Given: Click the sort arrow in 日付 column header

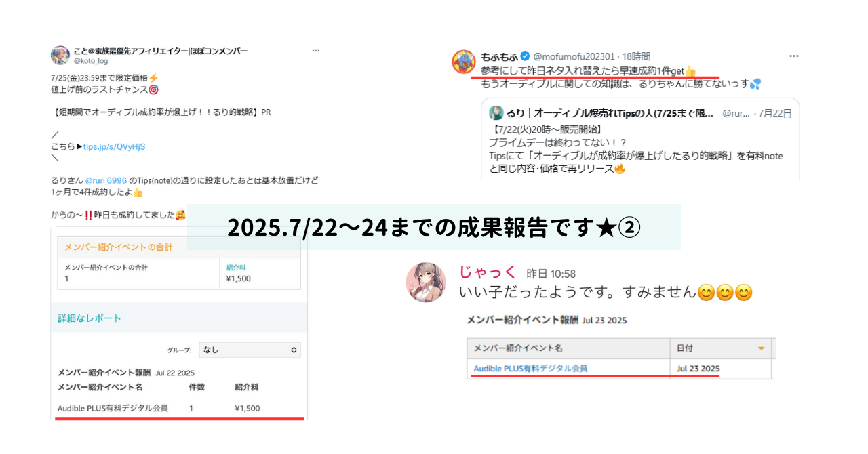Looking at the screenshot, I should tap(761, 348).
